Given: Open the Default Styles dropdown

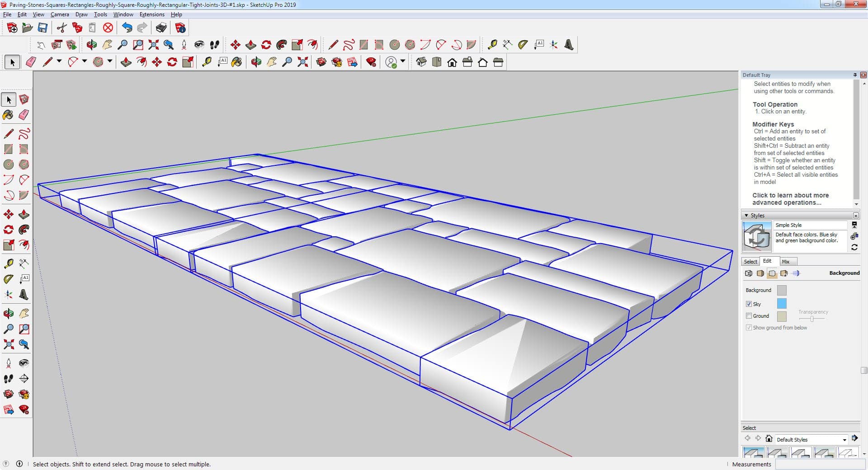Looking at the screenshot, I should [844, 440].
